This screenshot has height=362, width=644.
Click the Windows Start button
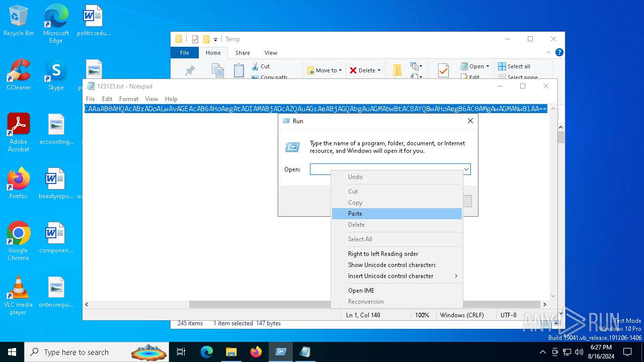click(12, 352)
